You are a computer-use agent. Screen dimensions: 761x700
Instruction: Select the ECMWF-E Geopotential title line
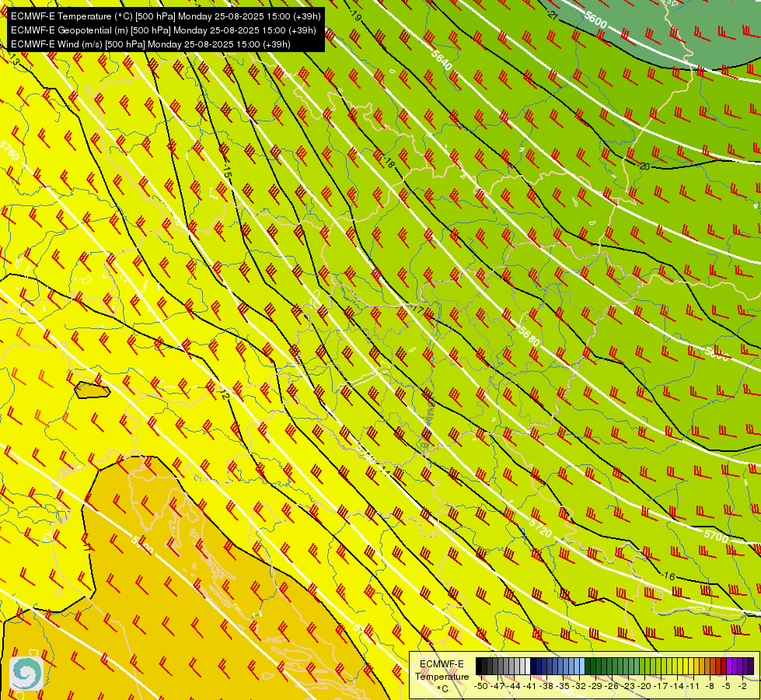tap(163, 30)
